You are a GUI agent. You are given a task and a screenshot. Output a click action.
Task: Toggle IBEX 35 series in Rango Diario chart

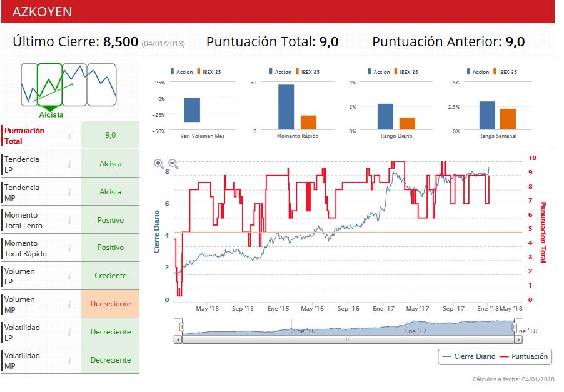pos(406,72)
